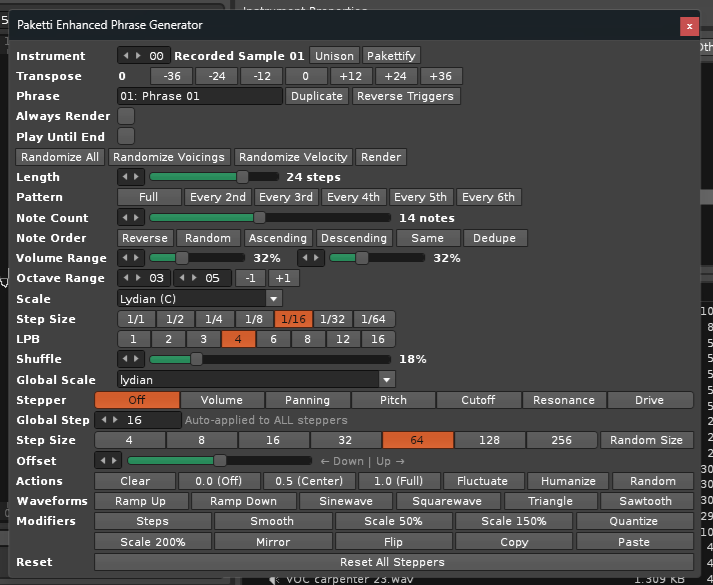Click Reverse Triggers
The image size is (713, 585).
pos(406,96)
